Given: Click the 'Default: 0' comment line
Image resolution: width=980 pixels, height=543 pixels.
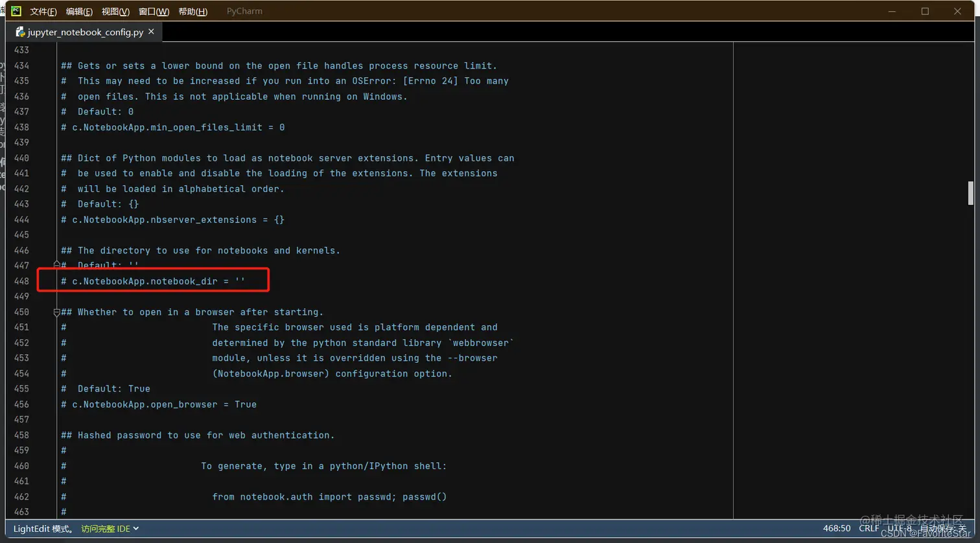Looking at the screenshot, I should (97, 111).
